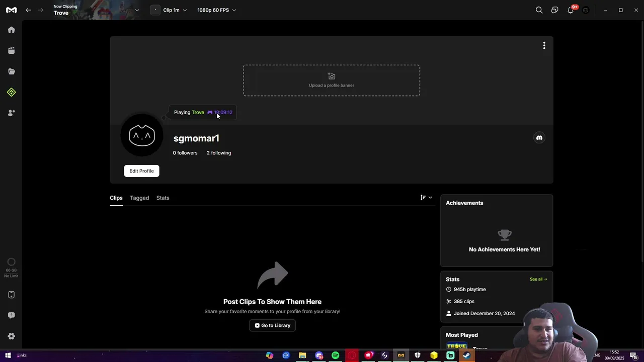View the 0 followers list
The height and width of the screenshot is (362, 644).
185,153
